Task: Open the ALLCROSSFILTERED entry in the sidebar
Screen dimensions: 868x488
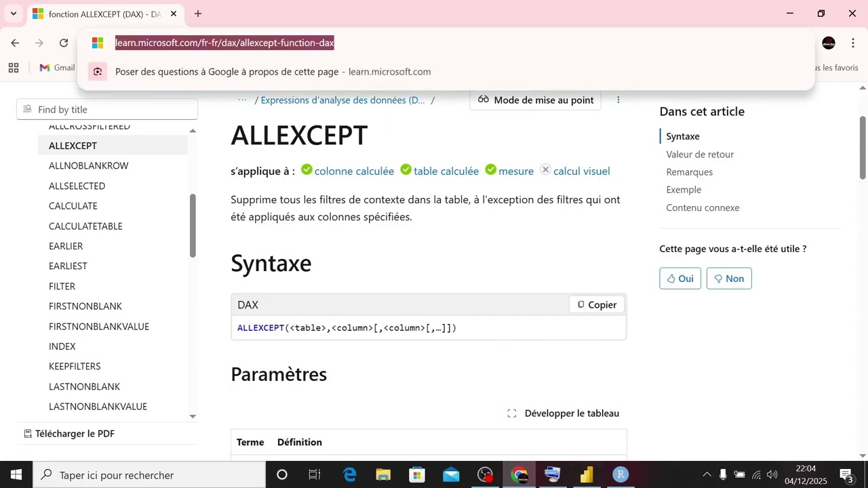Action: (90, 126)
